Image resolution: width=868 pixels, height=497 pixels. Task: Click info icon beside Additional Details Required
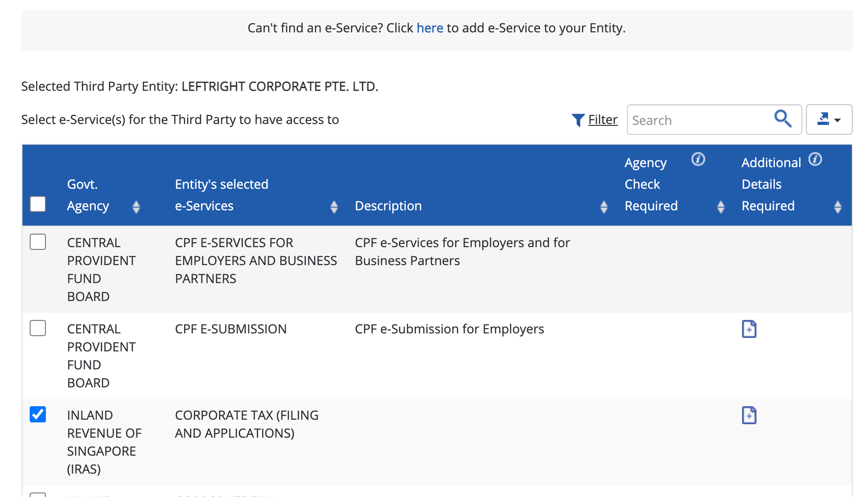click(x=815, y=159)
